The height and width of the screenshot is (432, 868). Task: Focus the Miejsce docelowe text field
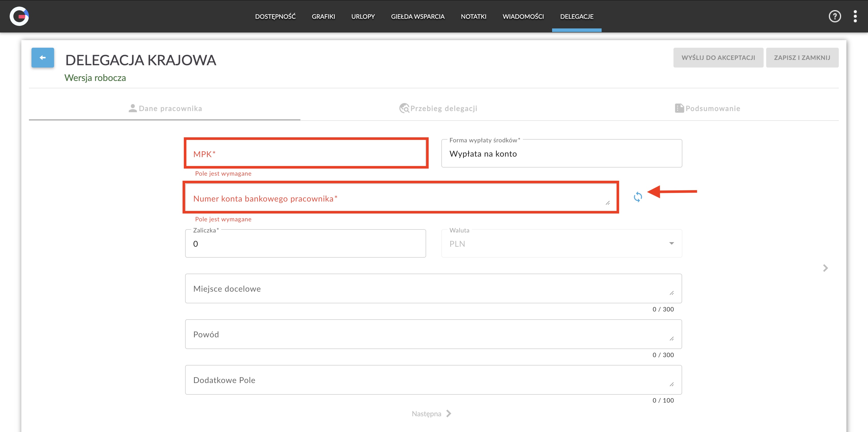coord(433,289)
